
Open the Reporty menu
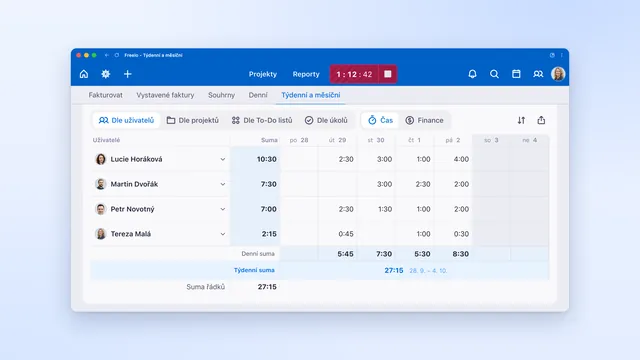306,74
